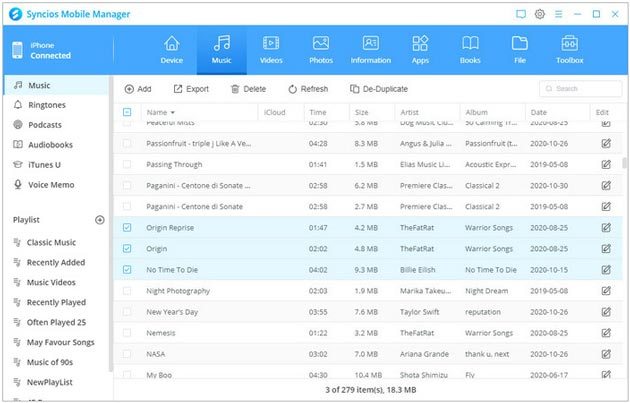Open the Recently Added playlist
The width and height of the screenshot is (630, 403).
tap(56, 262)
